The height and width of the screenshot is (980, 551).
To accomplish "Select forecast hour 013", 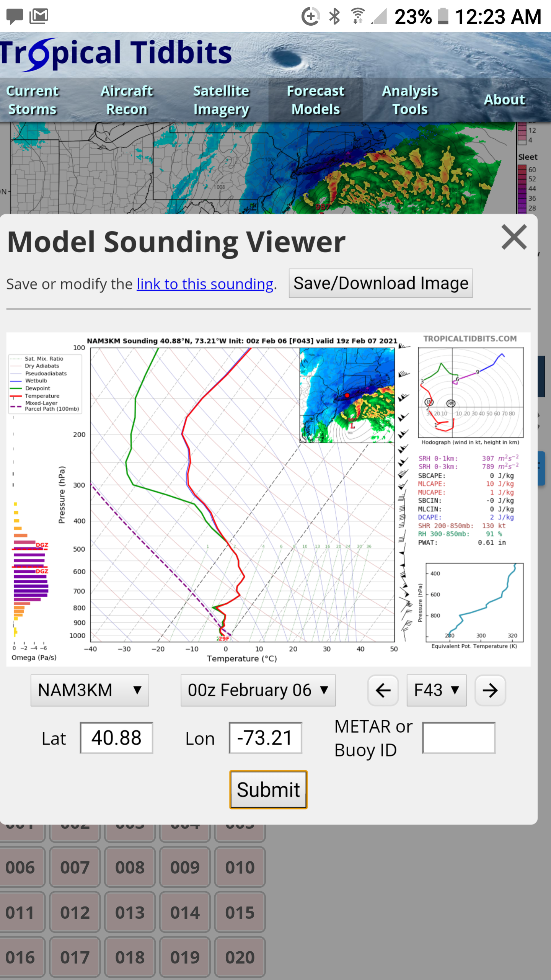I will tap(130, 912).
